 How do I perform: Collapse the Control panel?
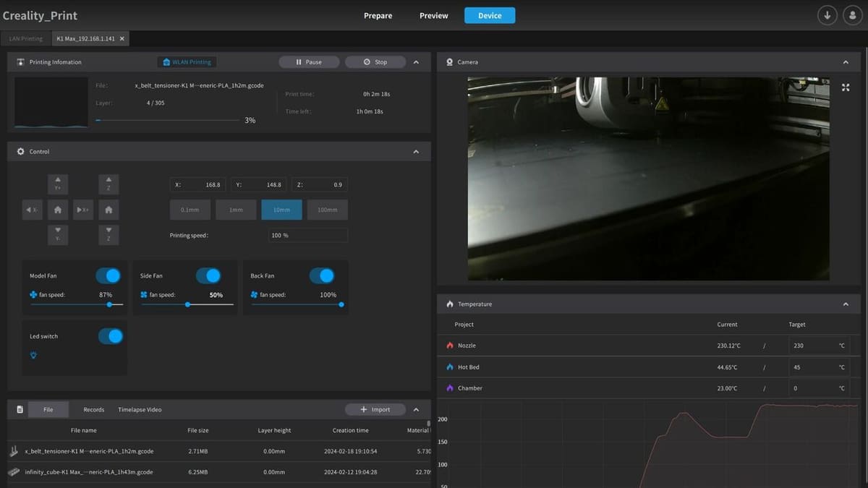[x=416, y=152]
